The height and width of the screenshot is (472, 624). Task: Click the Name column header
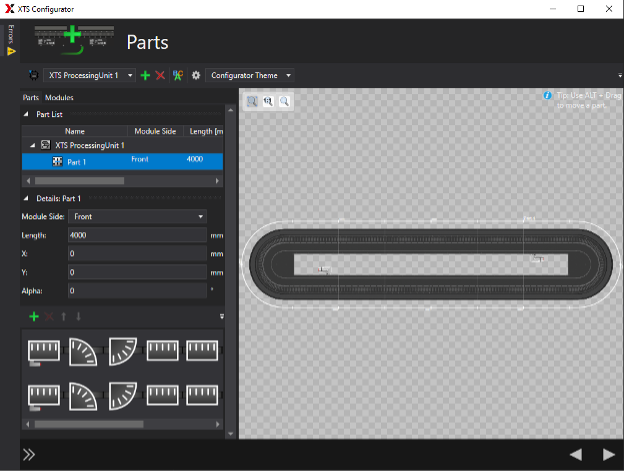point(75,131)
